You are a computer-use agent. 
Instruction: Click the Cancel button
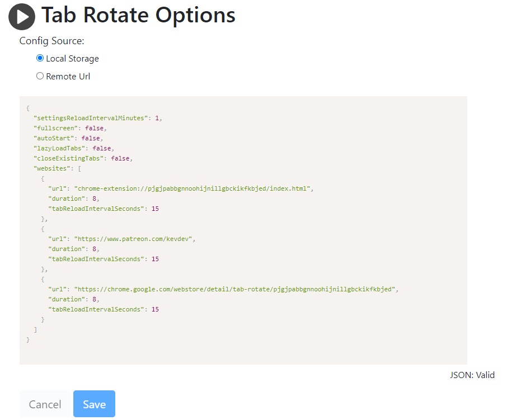tap(45, 404)
